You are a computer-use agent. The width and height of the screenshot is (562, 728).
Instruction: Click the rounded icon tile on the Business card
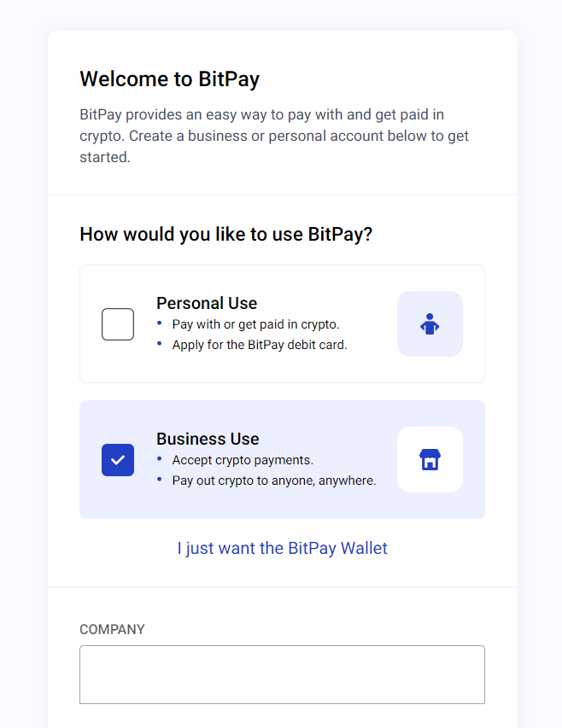(430, 459)
